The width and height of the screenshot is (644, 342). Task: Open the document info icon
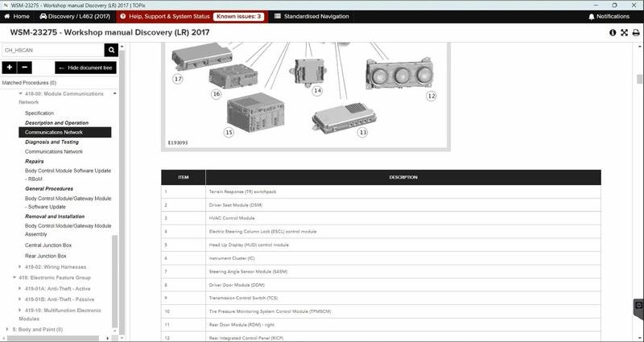613,32
